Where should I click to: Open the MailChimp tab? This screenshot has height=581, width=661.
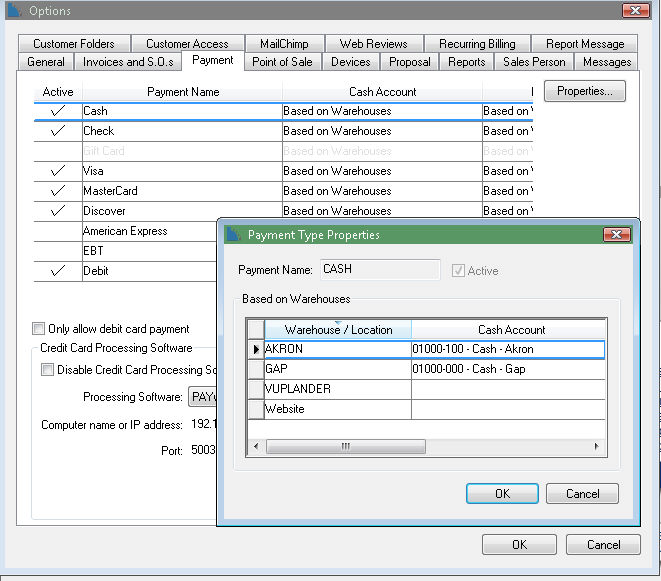pos(284,44)
